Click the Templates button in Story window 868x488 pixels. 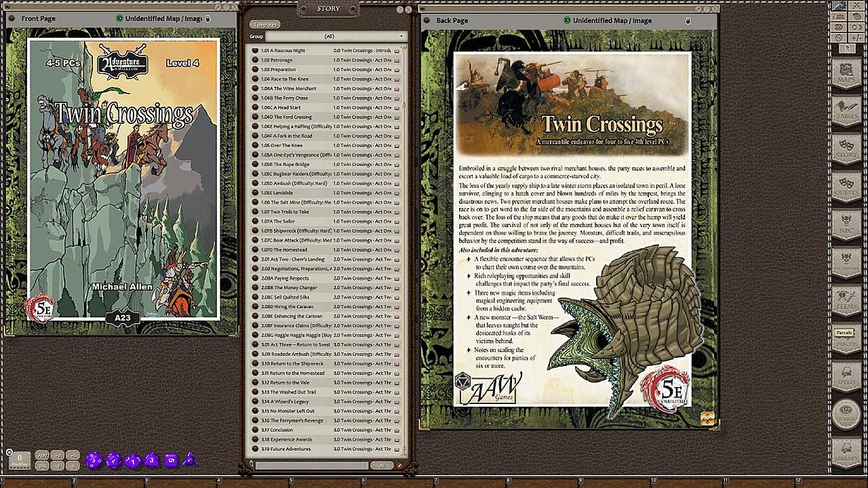point(264,24)
